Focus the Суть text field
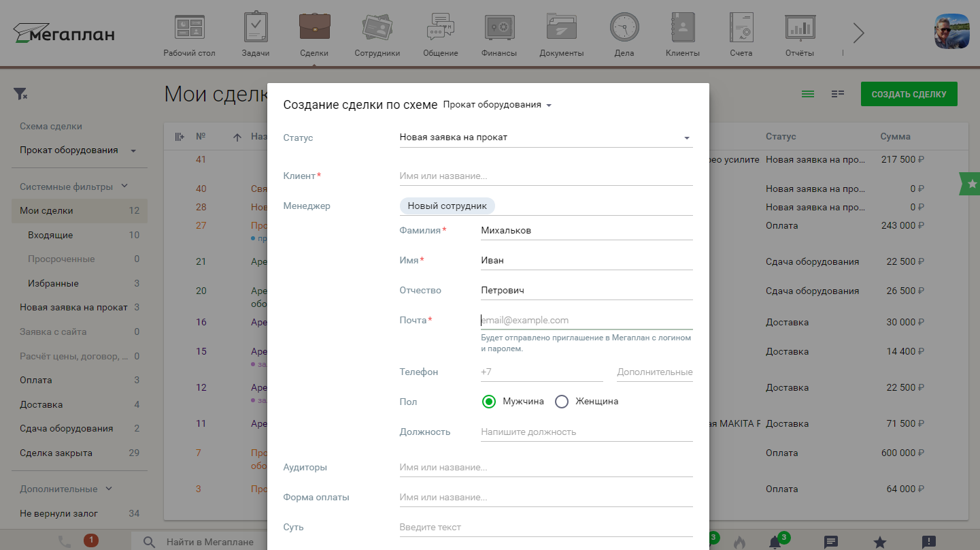980x550 pixels. coord(546,528)
